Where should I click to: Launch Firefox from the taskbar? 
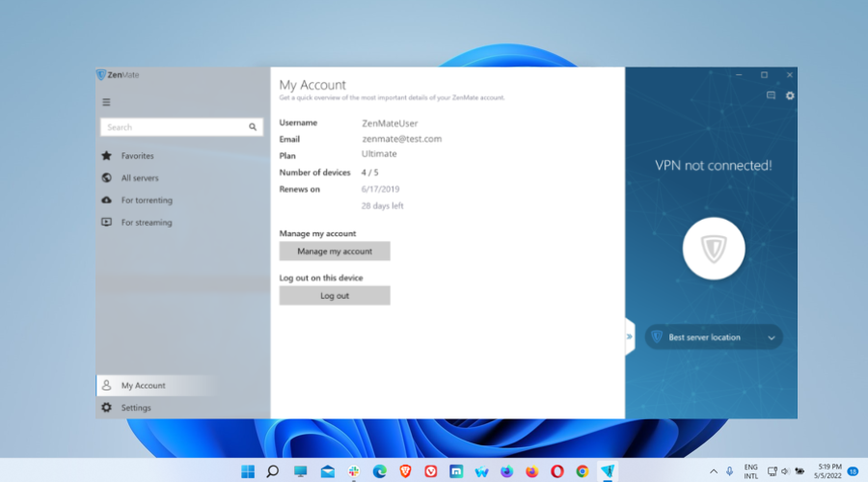coord(532,471)
